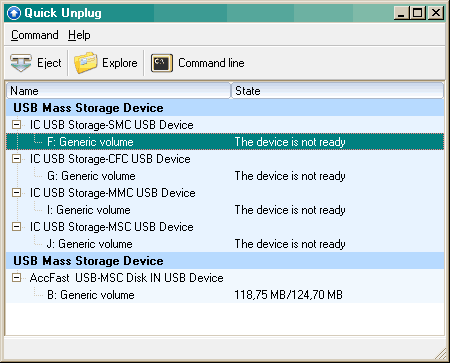Click the Explore button label

(120, 63)
